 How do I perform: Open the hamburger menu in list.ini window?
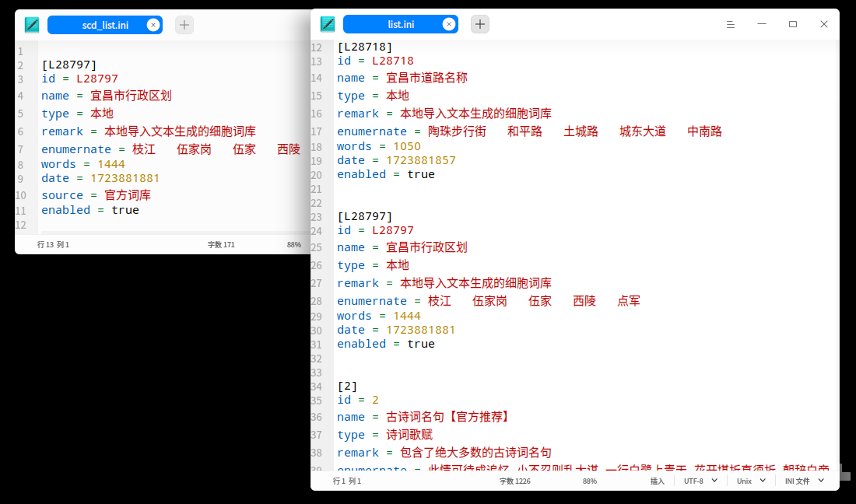coord(731,24)
